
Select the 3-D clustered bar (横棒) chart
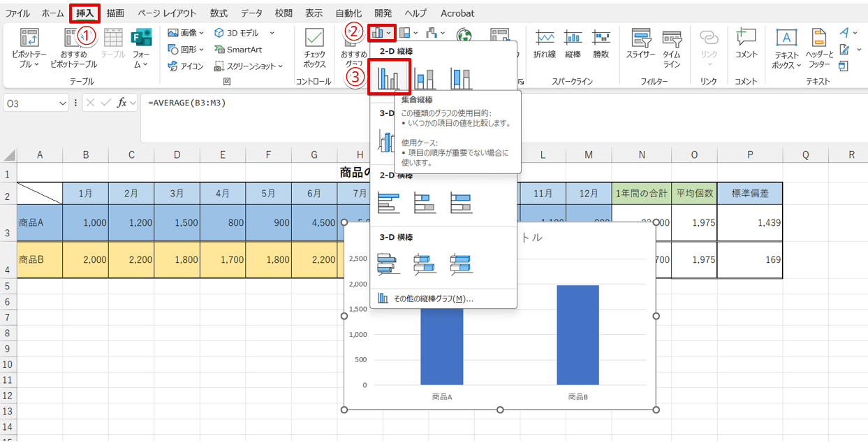click(388, 264)
